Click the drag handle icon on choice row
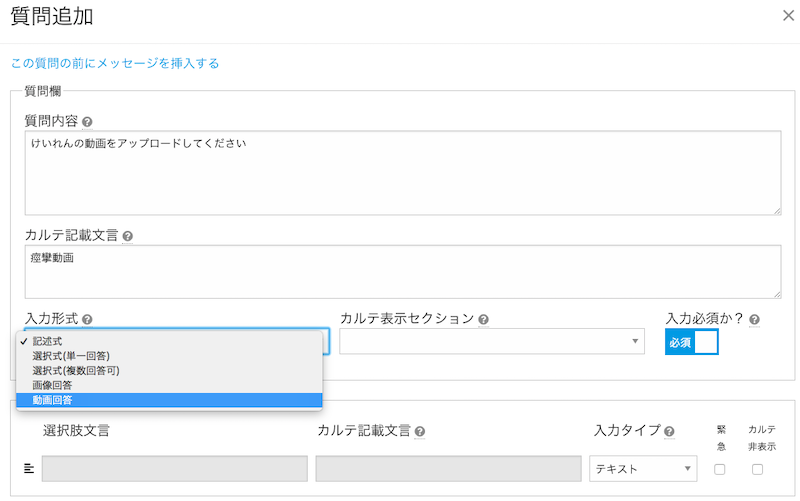This screenshot has height=501, width=800. [29, 468]
